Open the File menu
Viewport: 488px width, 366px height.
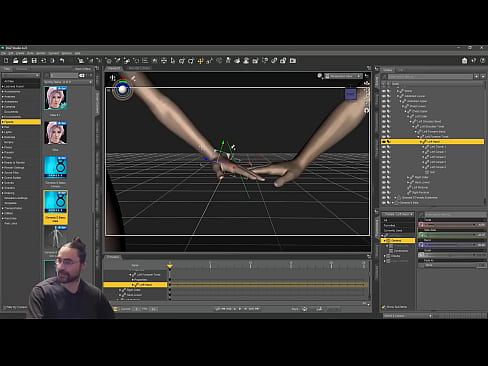[3, 53]
